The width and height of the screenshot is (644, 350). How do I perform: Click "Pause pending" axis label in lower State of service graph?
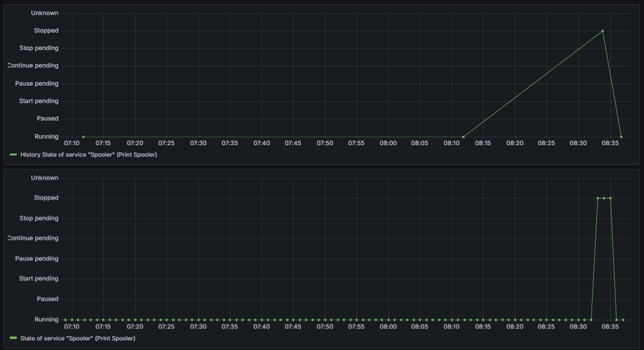click(x=37, y=259)
